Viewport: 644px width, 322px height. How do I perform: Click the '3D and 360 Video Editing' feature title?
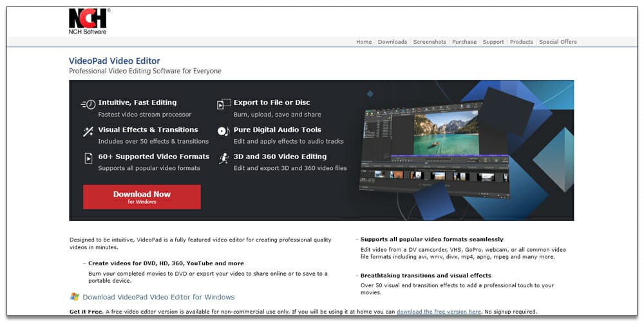pos(280,156)
